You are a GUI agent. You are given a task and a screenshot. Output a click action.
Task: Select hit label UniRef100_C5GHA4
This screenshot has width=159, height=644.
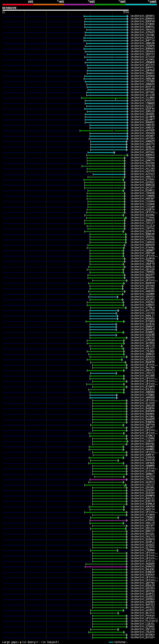coord(142,158)
